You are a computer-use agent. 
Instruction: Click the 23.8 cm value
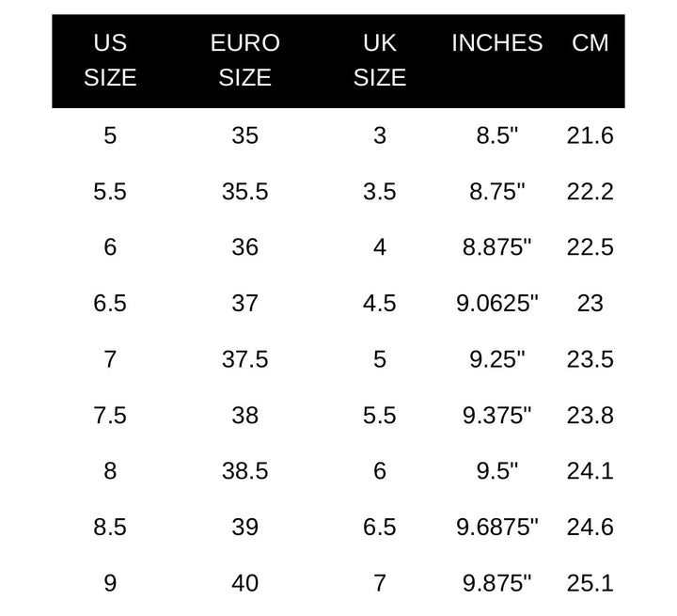point(590,416)
